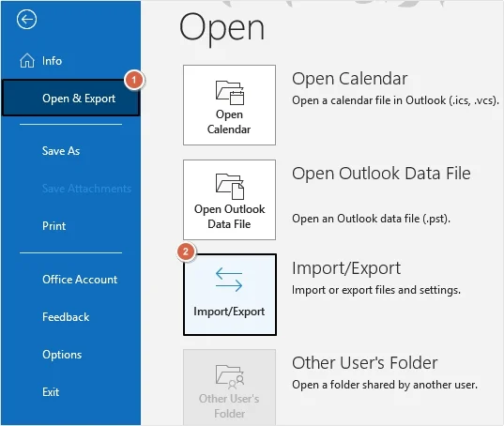The width and height of the screenshot is (504, 426).
Task: Click 'Open a folder shared by another user.'
Action: (385, 385)
